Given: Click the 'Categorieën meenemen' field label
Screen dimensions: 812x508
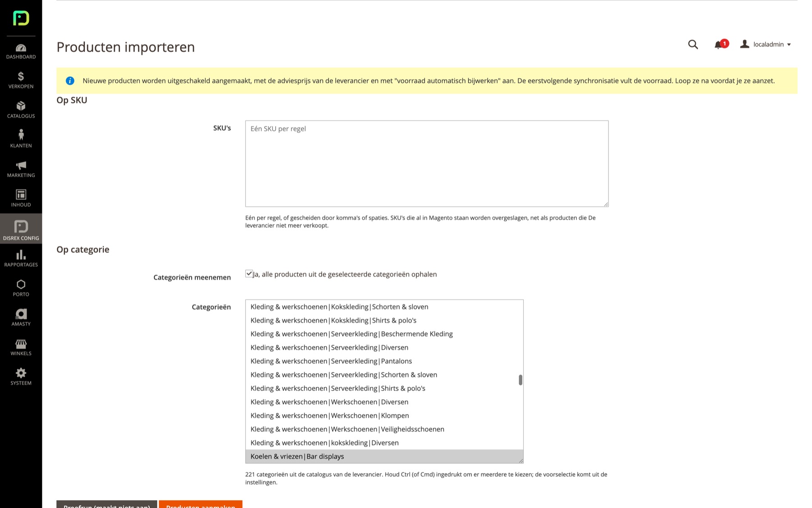Looking at the screenshot, I should tap(192, 277).
